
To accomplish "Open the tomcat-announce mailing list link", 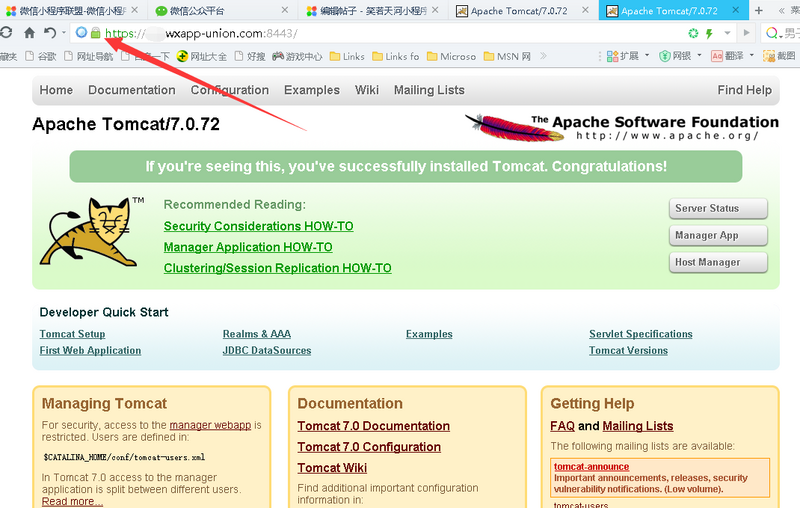I will tap(591, 467).
